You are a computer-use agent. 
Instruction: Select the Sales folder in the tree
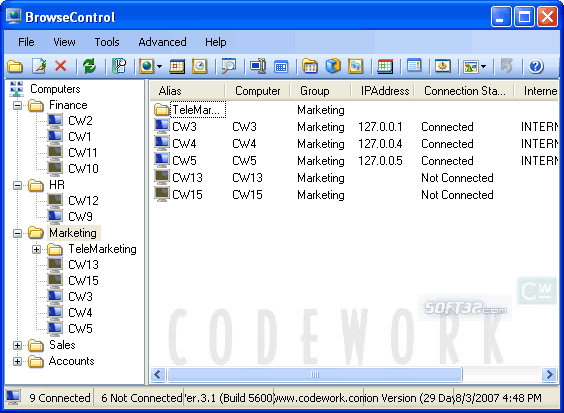point(62,345)
